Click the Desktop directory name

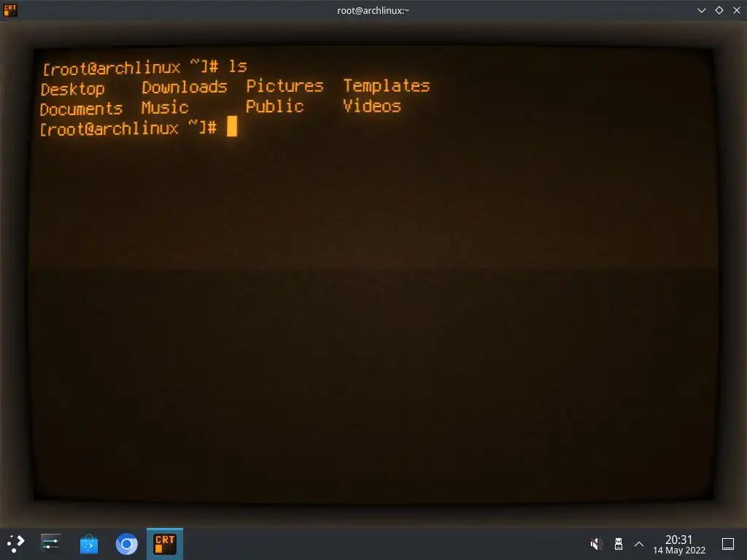click(x=72, y=89)
